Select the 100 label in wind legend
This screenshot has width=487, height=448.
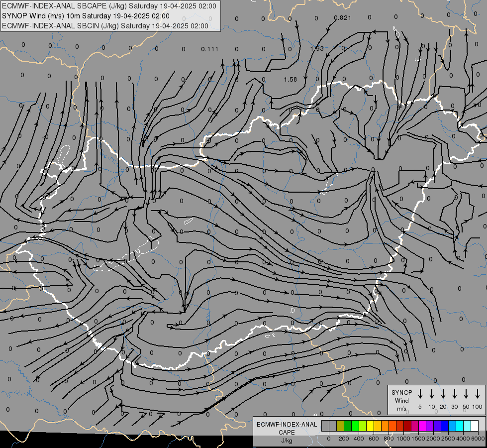coord(478,407)
